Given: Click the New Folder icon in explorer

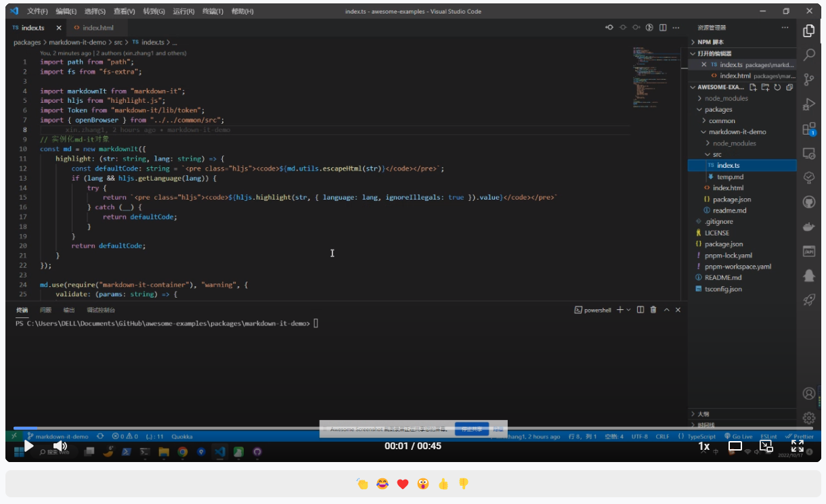Looking at the screenshot, I should tap(765, 87).
